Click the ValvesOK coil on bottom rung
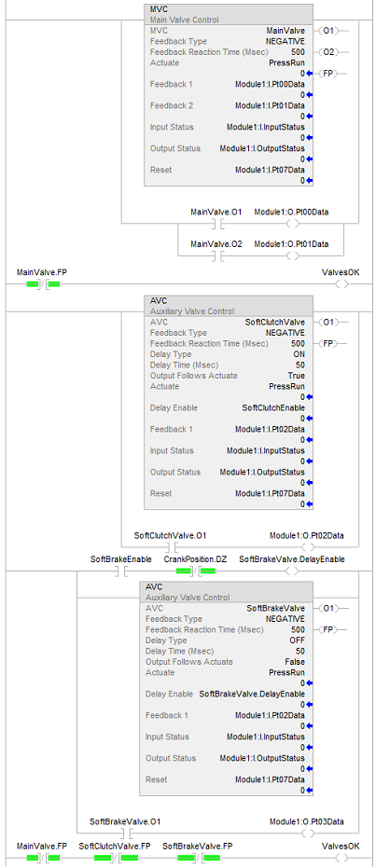Screen dimensions: 376x868 (342, 858)
